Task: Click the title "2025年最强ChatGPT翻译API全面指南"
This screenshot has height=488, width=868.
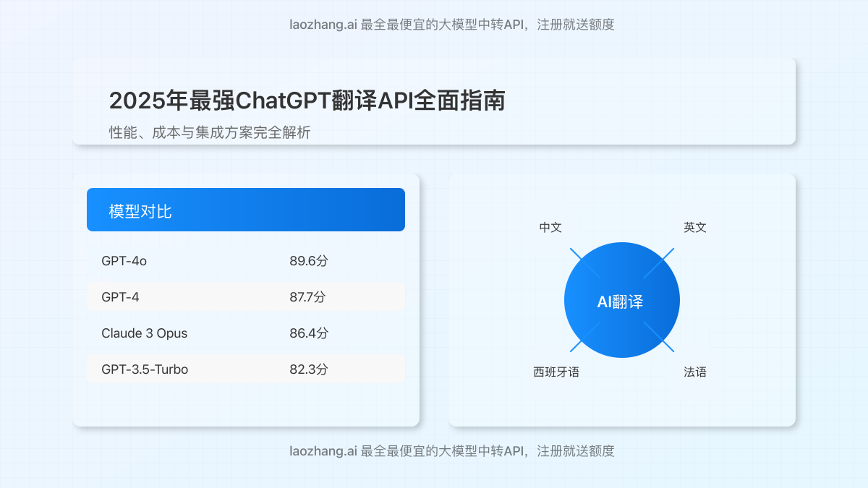Action: [x=307, y=100]
